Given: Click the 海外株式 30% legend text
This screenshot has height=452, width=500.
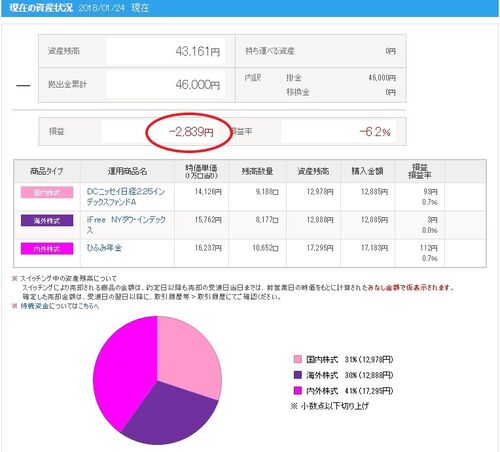Looking at the screenshot, I should click(349, 375).
